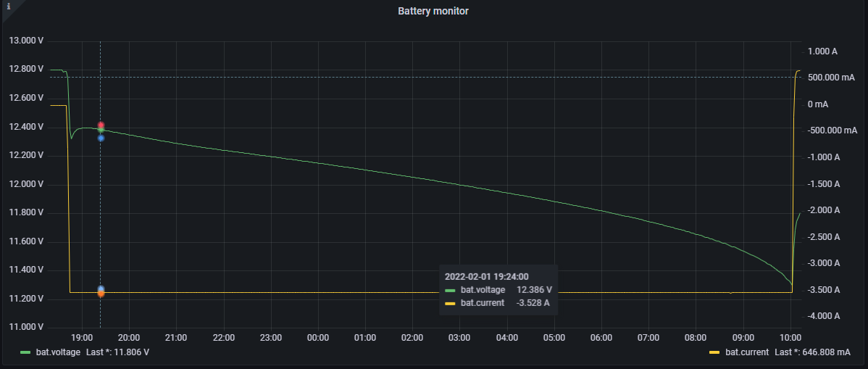Click the 12.000 V left axis label

tap(27, 184)
